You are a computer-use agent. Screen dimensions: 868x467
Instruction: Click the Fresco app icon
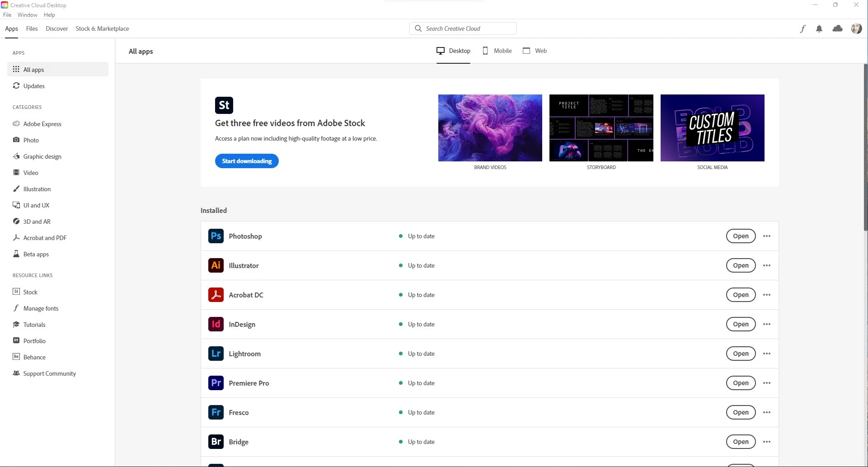coord(216,412)
